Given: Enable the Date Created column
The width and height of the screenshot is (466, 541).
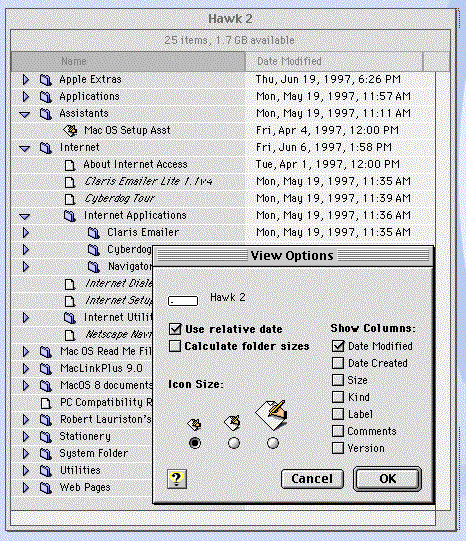Looking at the screenshot, I should (x=338, y=363).
